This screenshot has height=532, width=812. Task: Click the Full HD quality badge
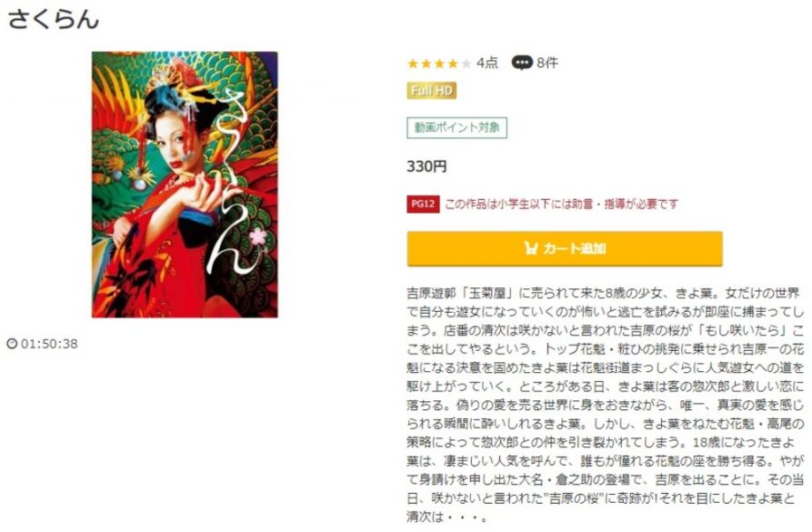(x=431, y=91)
